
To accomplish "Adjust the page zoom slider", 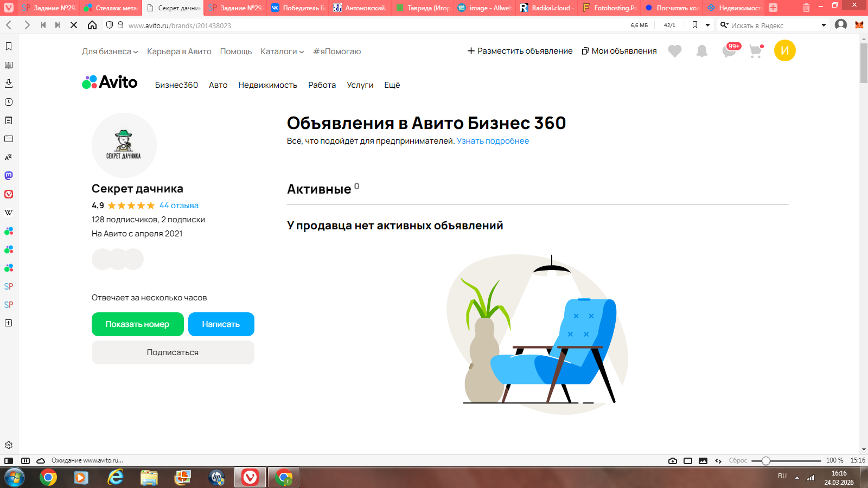I will 786,461.
